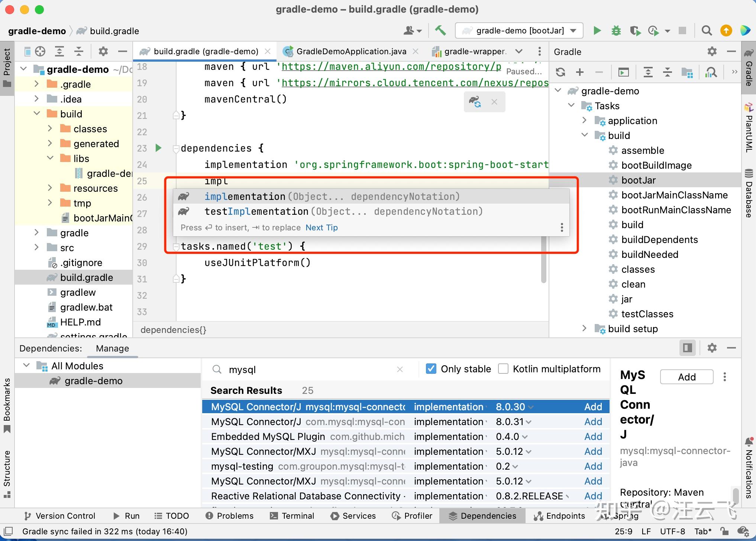Reload Gradle projects via refresh icon

[560, 72]
